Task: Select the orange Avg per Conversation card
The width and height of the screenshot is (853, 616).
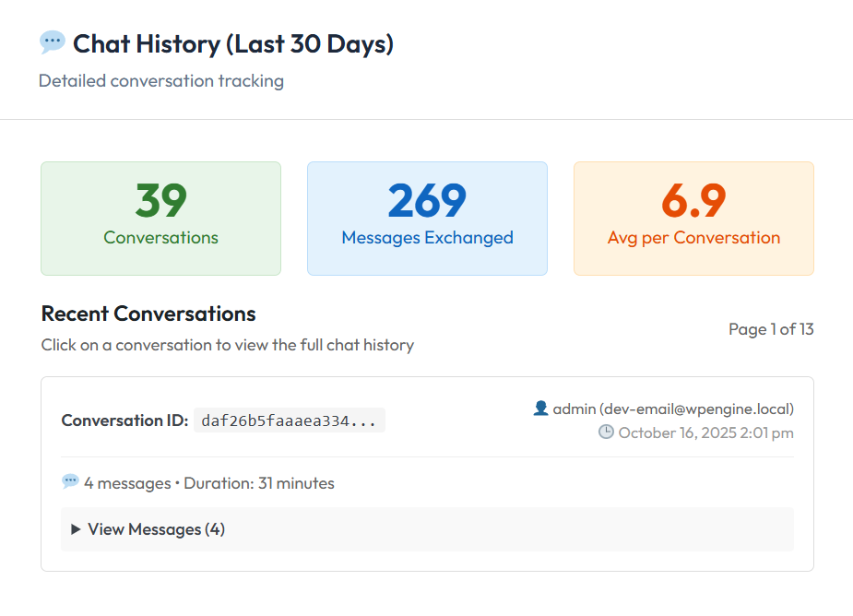Action: click(x=693, y=219)
